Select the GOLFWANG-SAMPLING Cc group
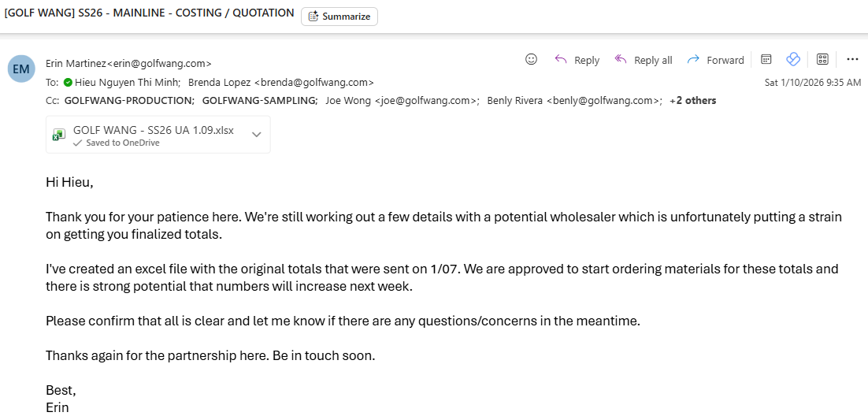868x416 pixels. tap(260, 100)
